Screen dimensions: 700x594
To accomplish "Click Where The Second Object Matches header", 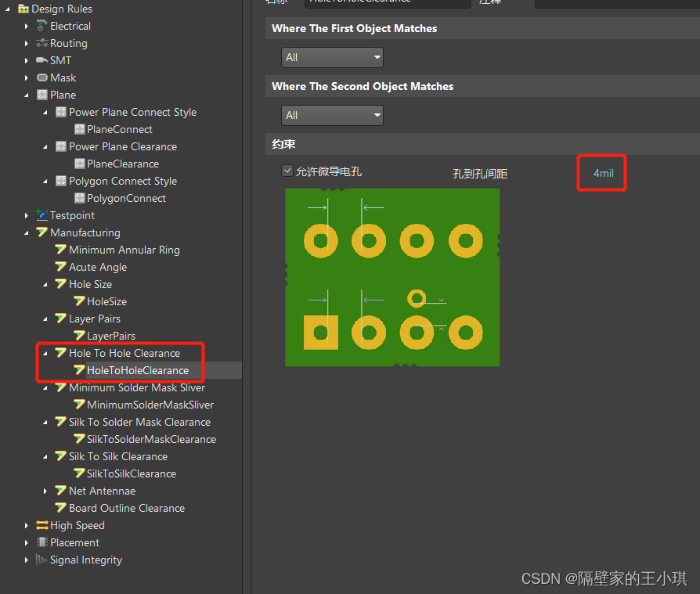I will pos(363,86).
